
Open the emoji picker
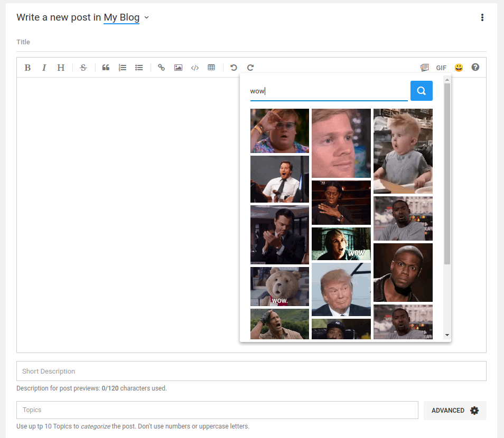[x=459, y=68]
